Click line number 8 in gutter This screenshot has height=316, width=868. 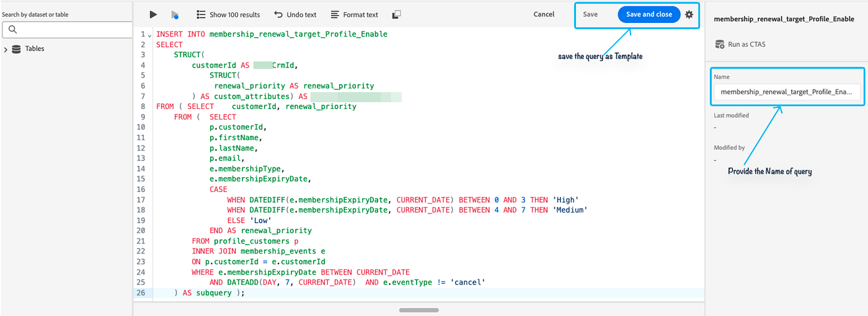[143, 107]
